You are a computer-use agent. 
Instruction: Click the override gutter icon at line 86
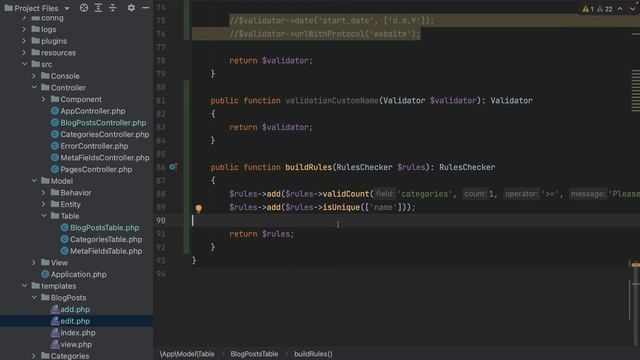[x=173, y=167]
